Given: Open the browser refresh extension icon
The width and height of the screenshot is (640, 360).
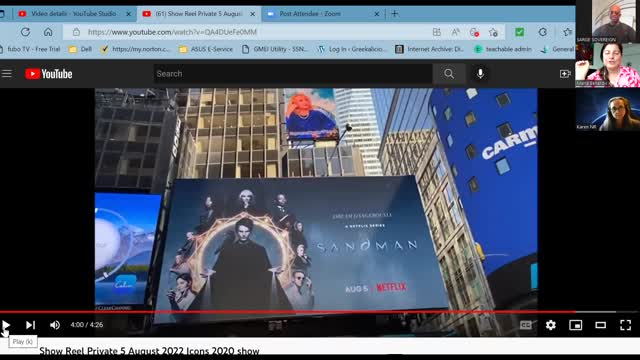Looking at the screenshot, I should tap(542, 32).
